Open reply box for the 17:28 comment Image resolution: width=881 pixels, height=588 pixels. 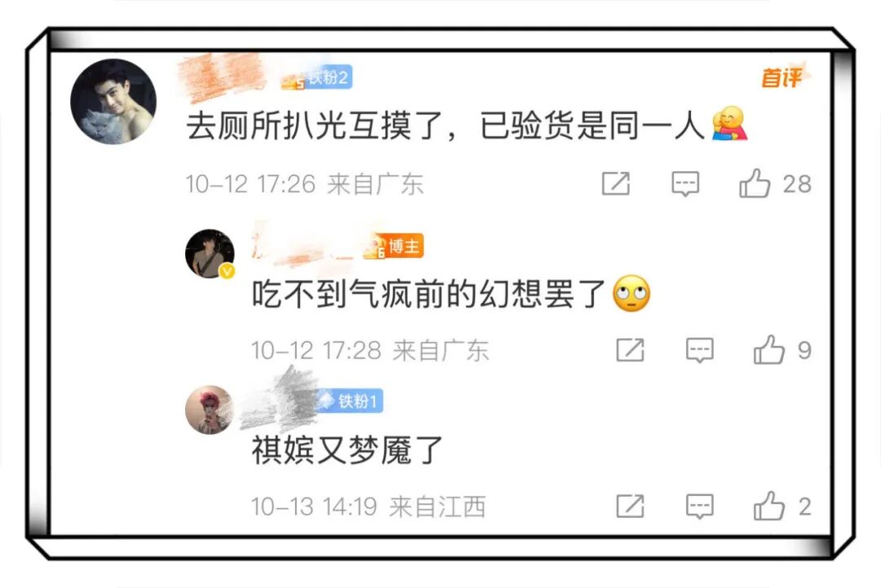(x=700, y=350)
